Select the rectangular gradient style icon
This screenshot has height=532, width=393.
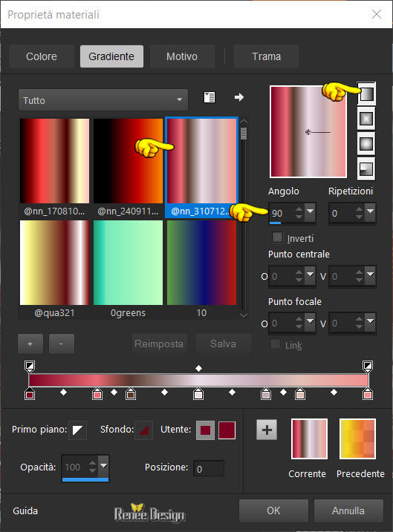pos(366,119)
